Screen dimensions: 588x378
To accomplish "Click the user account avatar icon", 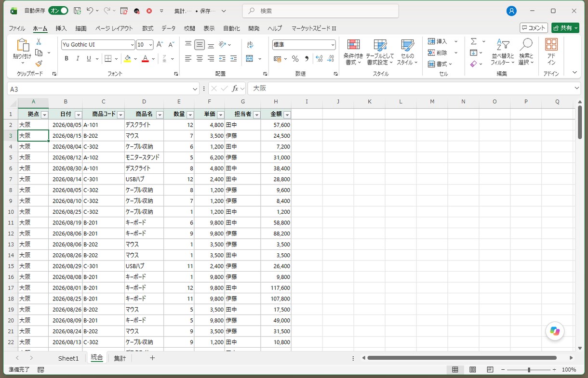I will pyautogui.click(x=512, y=11).
